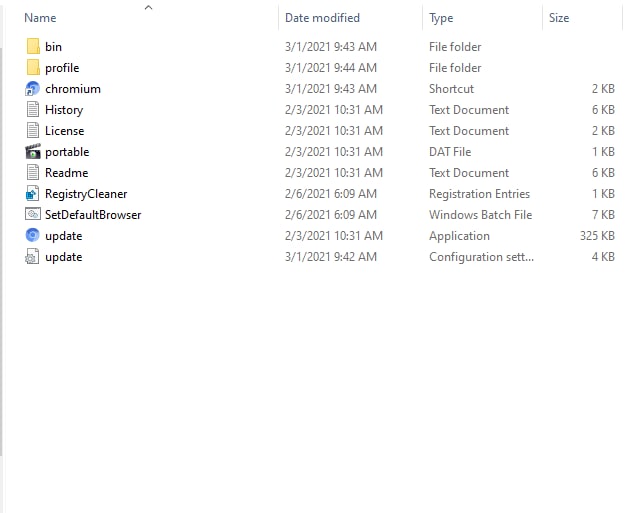Click the Configuration sett... type cell
Screen dimensions: 628x513
tap(481, 257)
